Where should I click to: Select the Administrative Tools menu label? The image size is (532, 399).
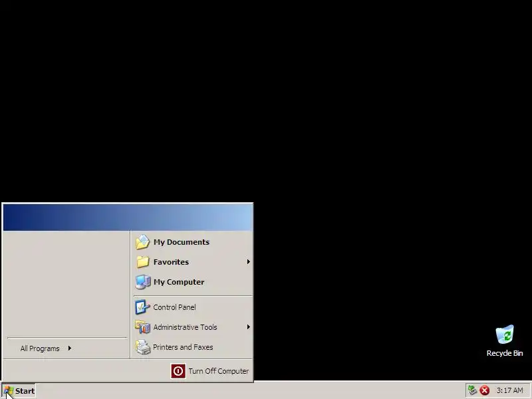185,327
